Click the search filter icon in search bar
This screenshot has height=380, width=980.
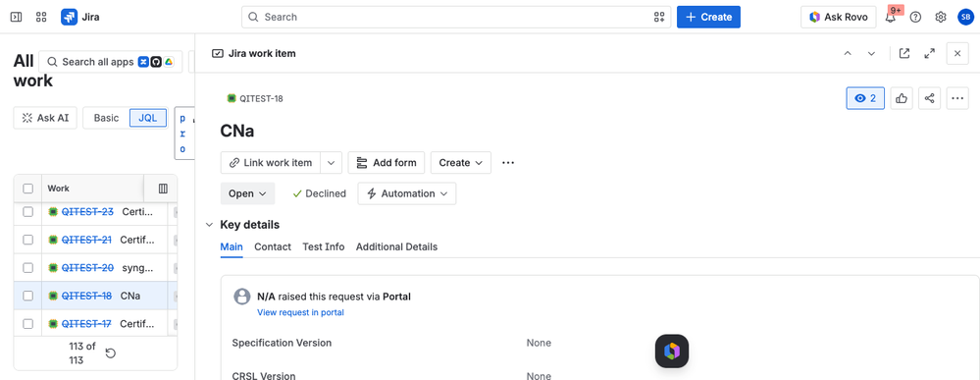[x=659, y=17]
